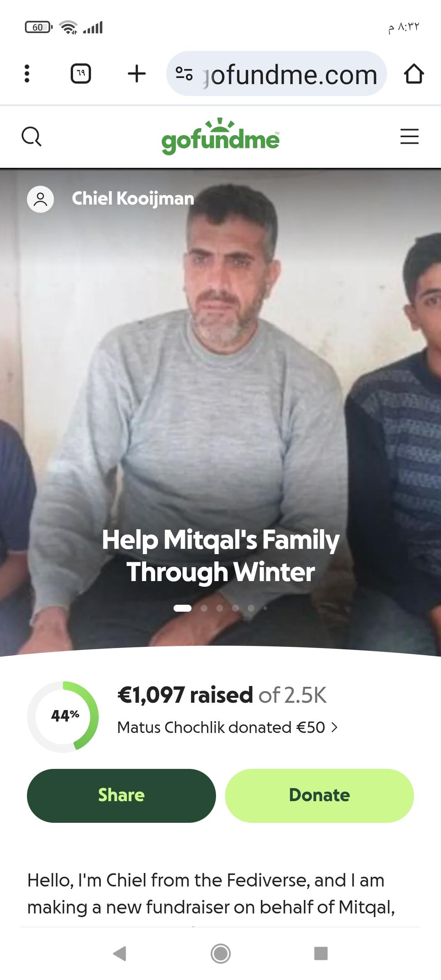
Task: Tap the Android recent apps square button
Action: [x=321, y=953]
